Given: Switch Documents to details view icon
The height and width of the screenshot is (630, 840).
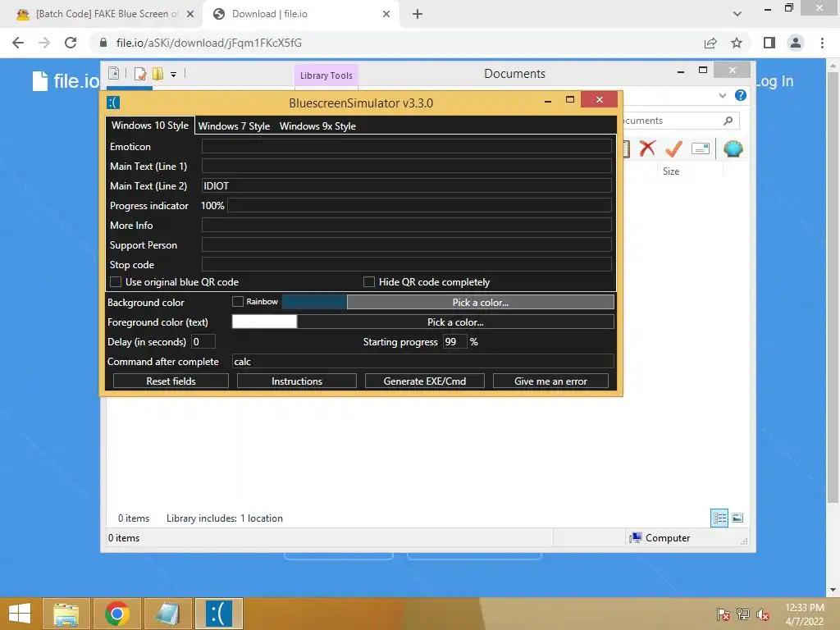Looking at the screenshot, I should [x=719, y=518].
